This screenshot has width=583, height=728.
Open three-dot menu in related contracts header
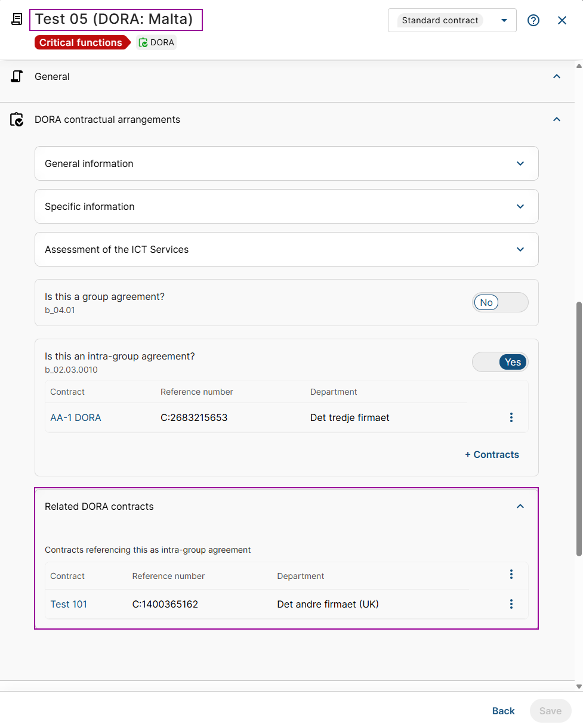[511, 574]
